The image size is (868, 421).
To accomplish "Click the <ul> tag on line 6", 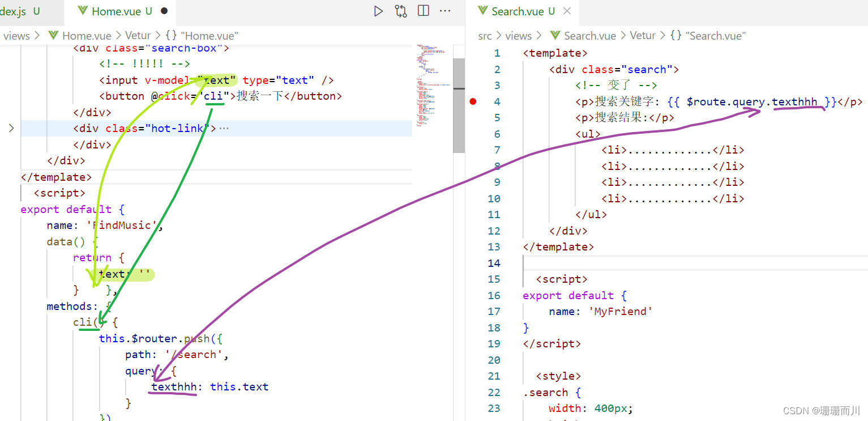I will pyautogui.click(x=588, y=134).
